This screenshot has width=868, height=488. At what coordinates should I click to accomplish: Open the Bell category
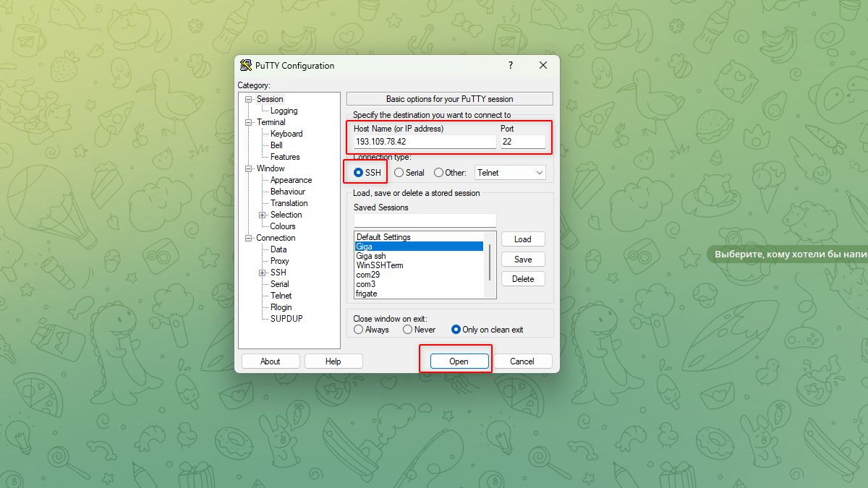click(x=276, y=145)
